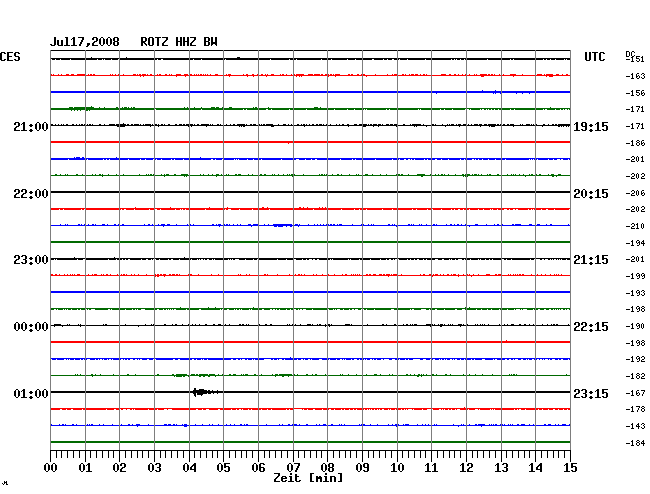
Task: Click minute tick label 05 on the axis
Action: click(x=223, y=468)
